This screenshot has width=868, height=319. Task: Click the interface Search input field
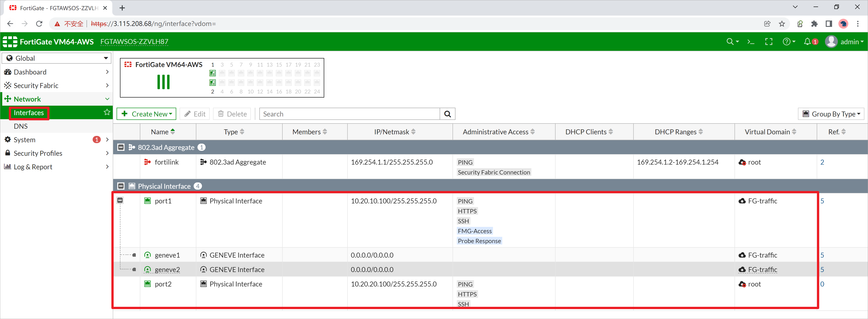point(350,114)
